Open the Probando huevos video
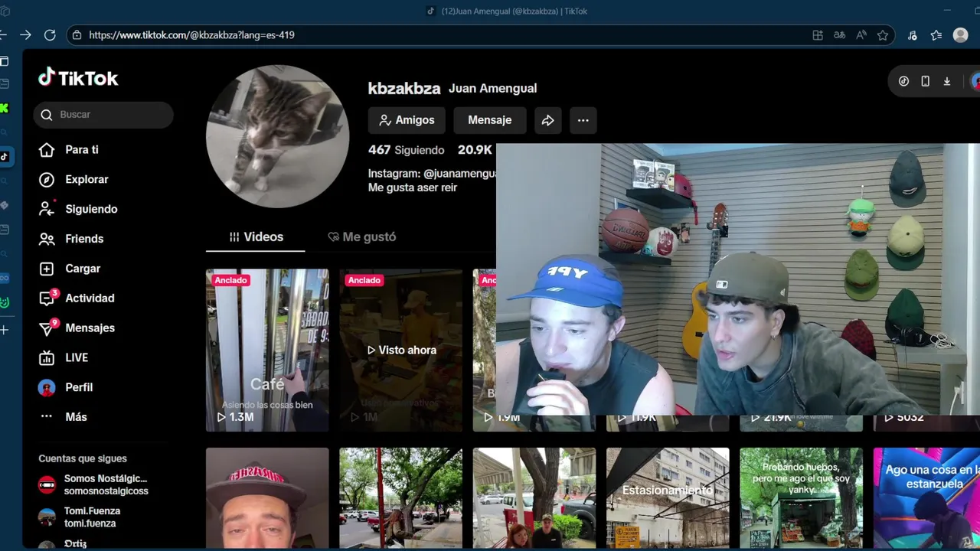Image resolution: width=980 pixels, height=551 pixels. [801, 498]
